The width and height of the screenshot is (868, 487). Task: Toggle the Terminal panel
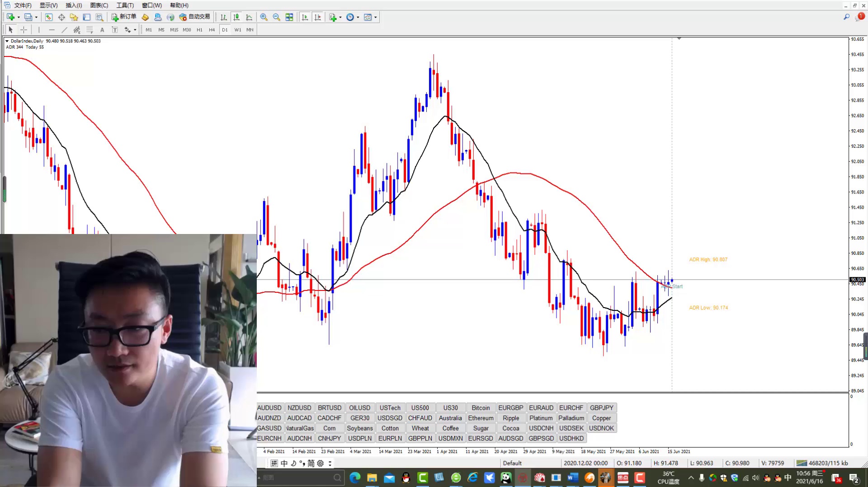(87, 17)
